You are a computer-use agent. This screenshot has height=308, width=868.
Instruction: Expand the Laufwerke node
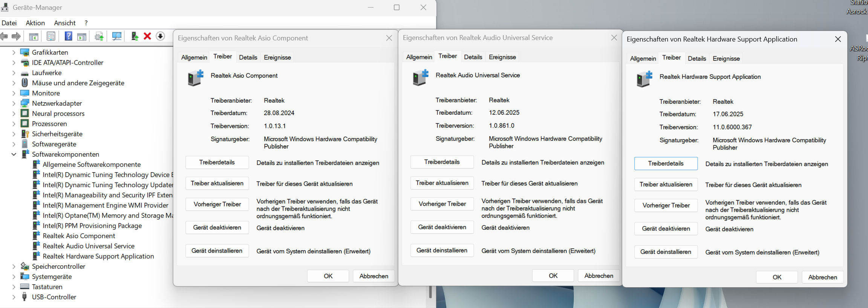pyautogui.click(x=14, y=73)
